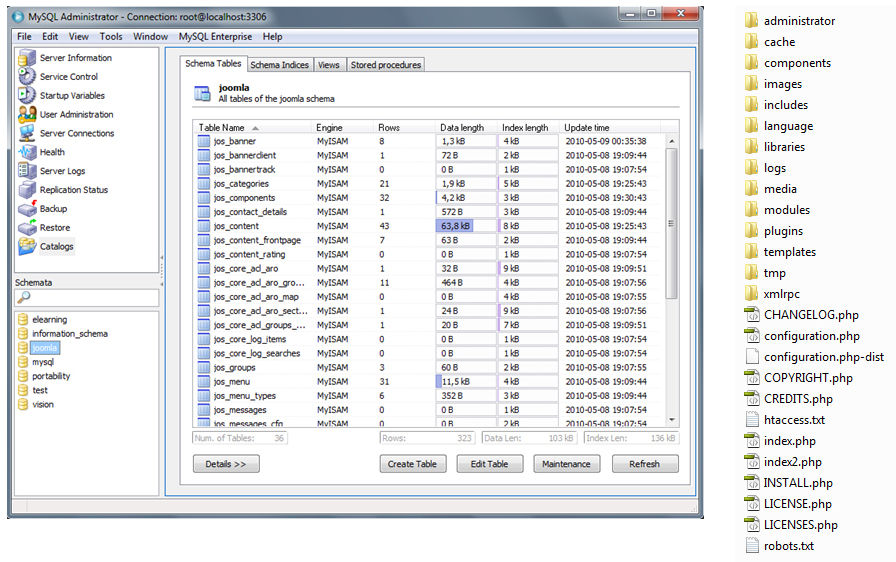The width and height of the screenshot is (896, 562).
Task: Click the Refresh button
Action: [645, 464]
